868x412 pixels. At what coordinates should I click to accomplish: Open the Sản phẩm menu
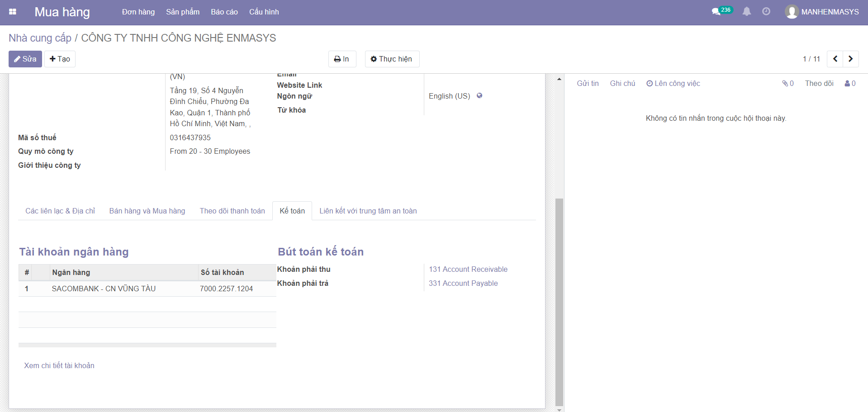(183, 12)
